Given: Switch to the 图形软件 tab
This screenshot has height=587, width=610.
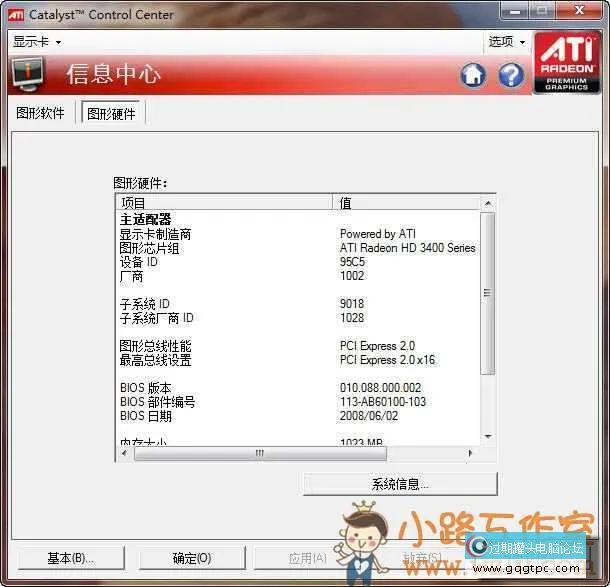Looking at the screenshot, I should point(41,113).
